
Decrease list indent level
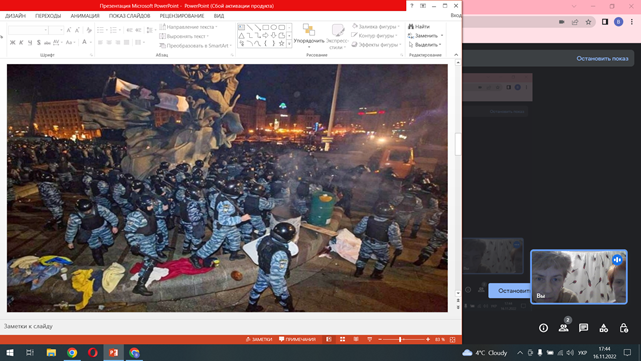(x=129, y=30)
